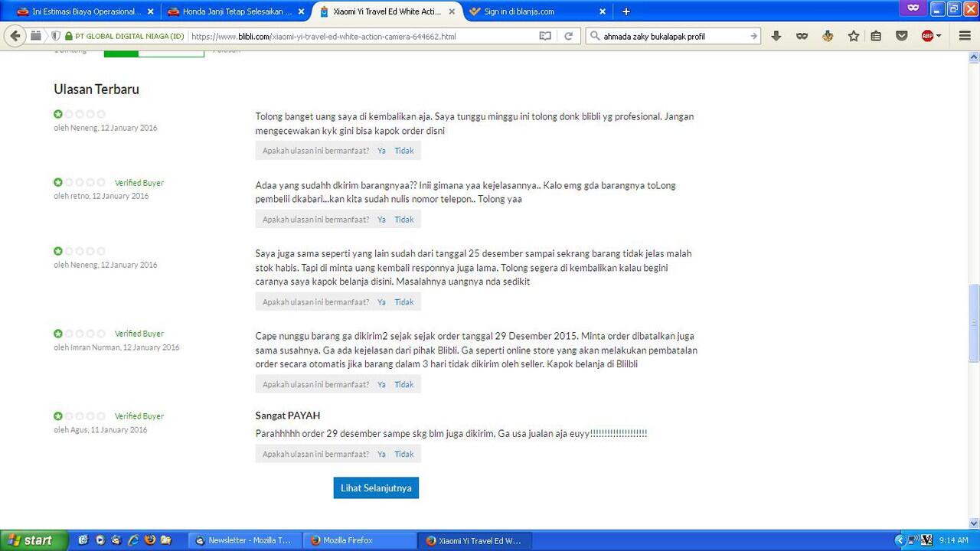Open the Downloads arrow icon
This screenshot has width=980, height=551.
[x=776, y=36]
